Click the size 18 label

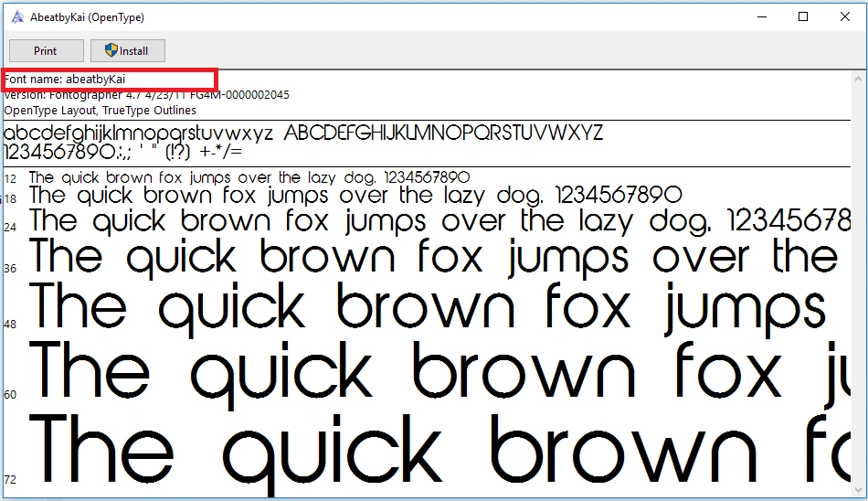click(11, 198)
